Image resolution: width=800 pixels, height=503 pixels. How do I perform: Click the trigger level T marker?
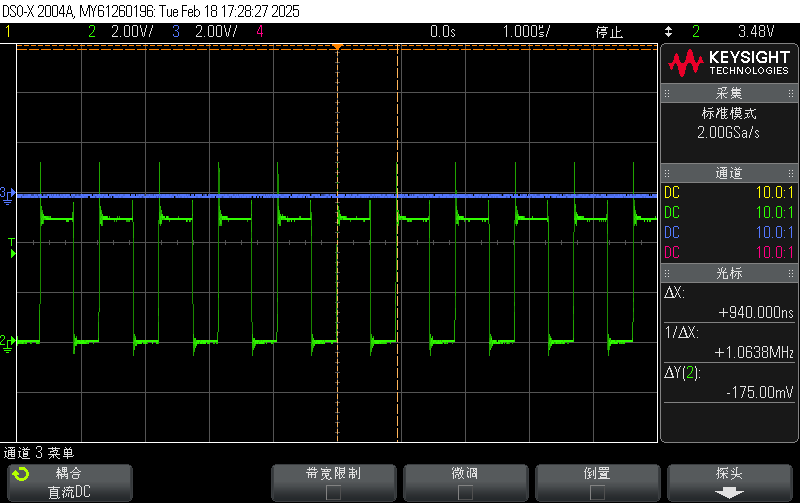pyautogui.click(x=12, y=247)
